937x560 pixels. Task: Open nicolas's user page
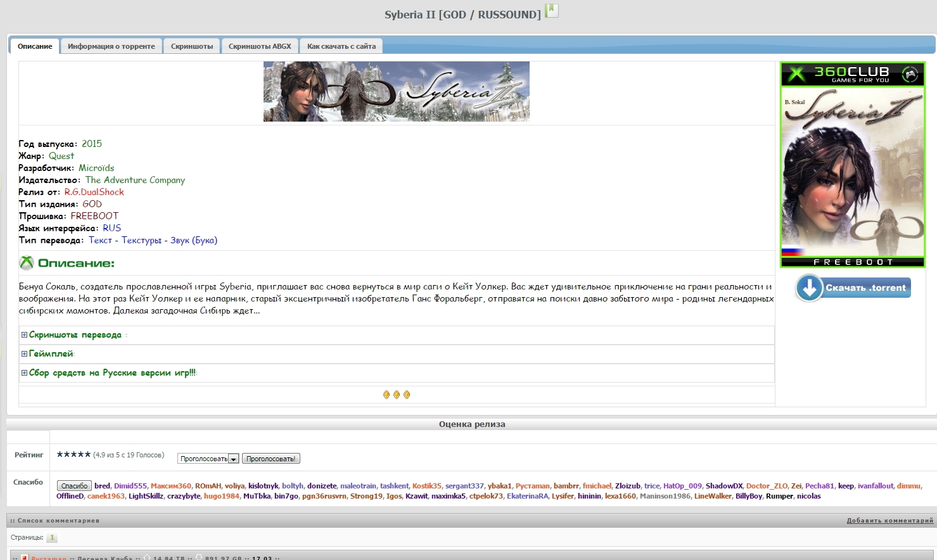(x=808, y=496)
